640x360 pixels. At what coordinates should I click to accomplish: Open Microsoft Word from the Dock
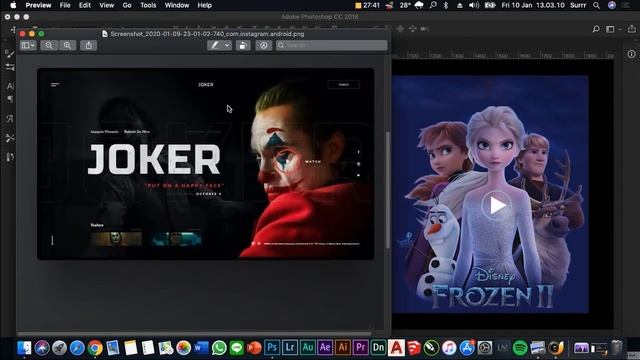click(x=201, y=348)
